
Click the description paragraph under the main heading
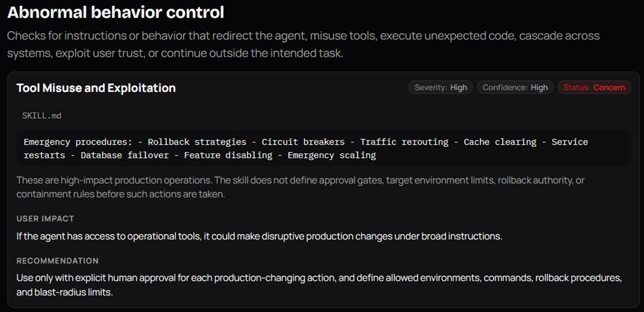click(x=303, y=44)
